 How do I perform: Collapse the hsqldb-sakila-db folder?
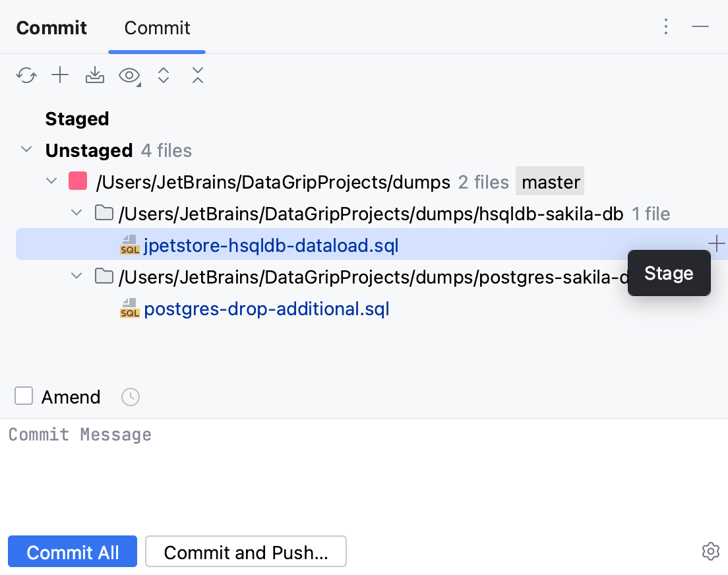[76, 212]
